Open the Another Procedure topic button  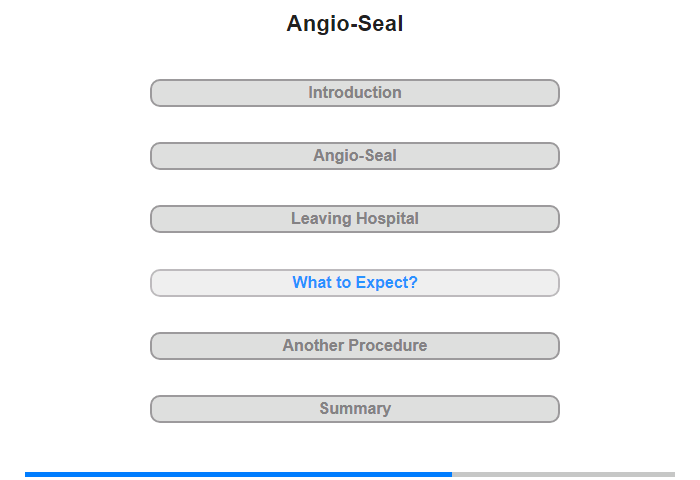pyautogui.click(x=354, y=346)
